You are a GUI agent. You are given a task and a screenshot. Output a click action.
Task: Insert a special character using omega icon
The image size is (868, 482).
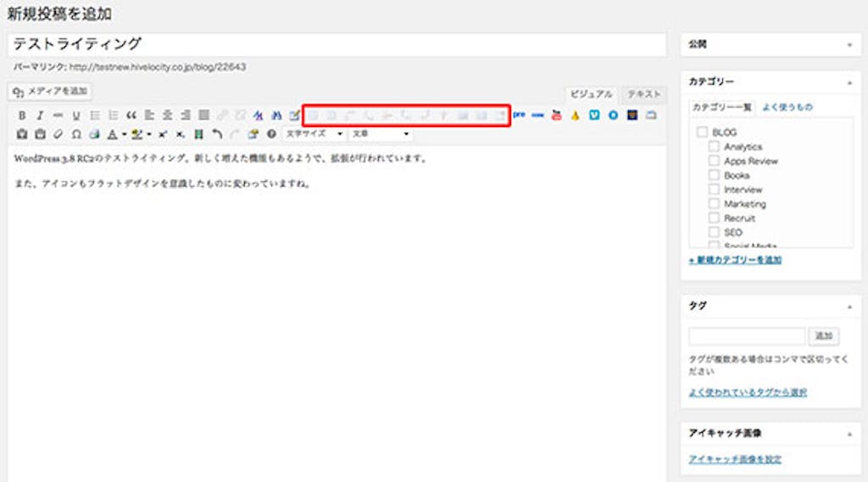(76, 134)
